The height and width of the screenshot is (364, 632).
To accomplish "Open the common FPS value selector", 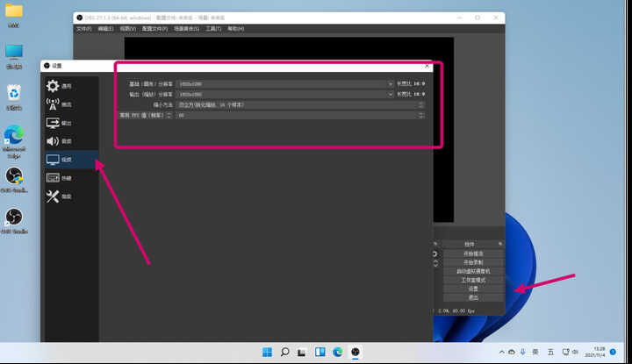I will click(301, 115).
